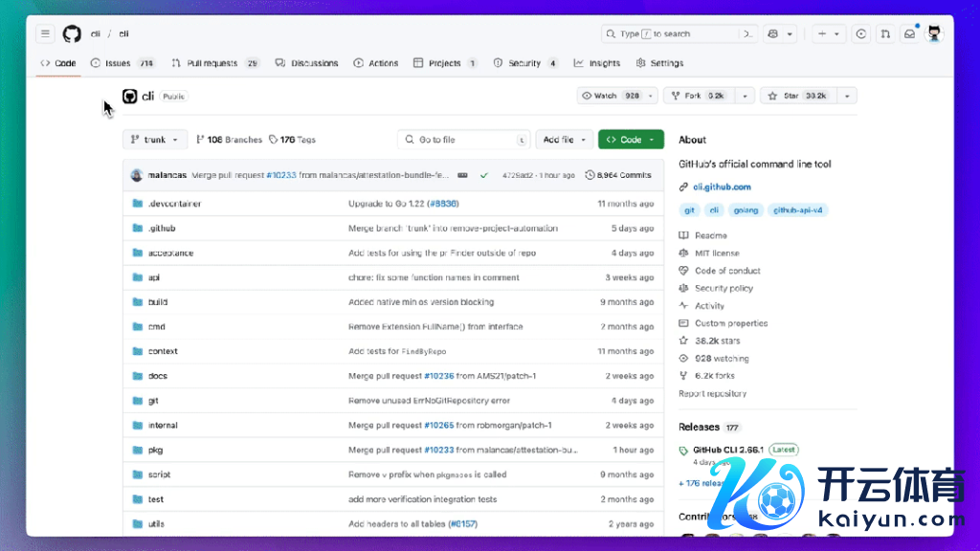Expand the green Code dropdown button
Viewport: 980px width, 551px height.
(x=631, y=140)
